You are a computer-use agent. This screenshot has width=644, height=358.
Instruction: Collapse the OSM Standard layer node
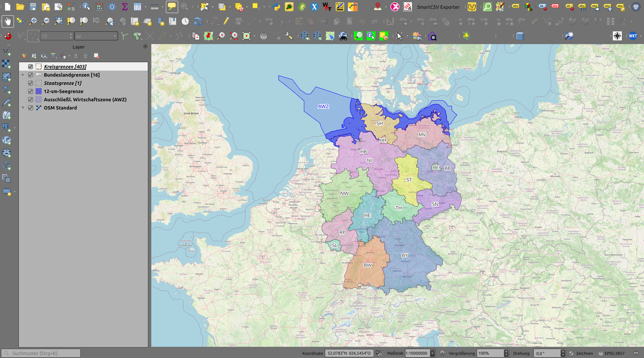click(23, 108)
